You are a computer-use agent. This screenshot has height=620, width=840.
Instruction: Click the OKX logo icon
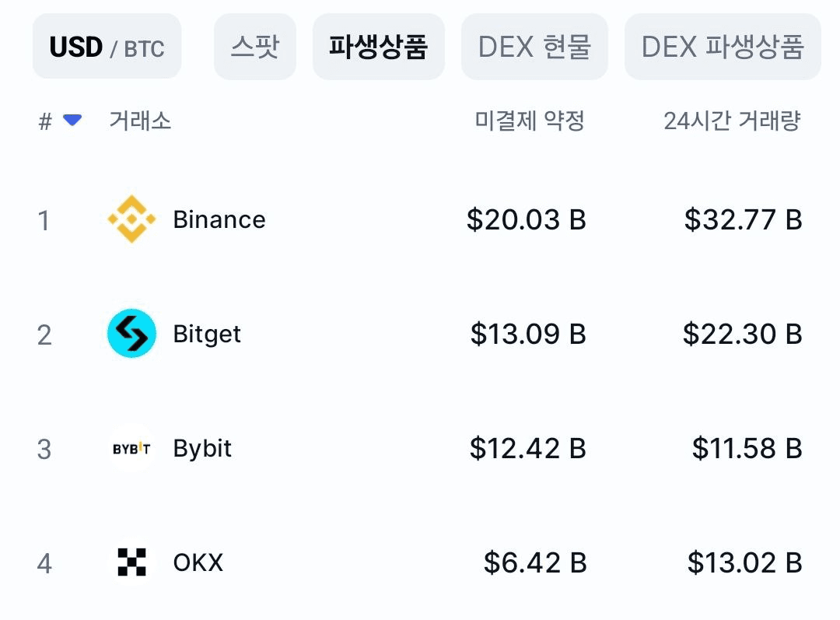pos(131,562)
